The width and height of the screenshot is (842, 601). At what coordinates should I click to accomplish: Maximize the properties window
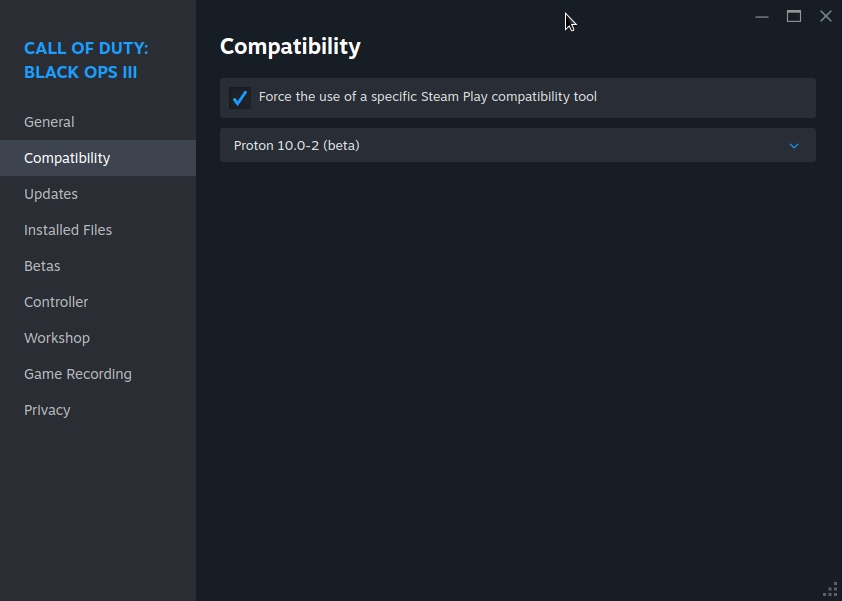click(794, 16)
